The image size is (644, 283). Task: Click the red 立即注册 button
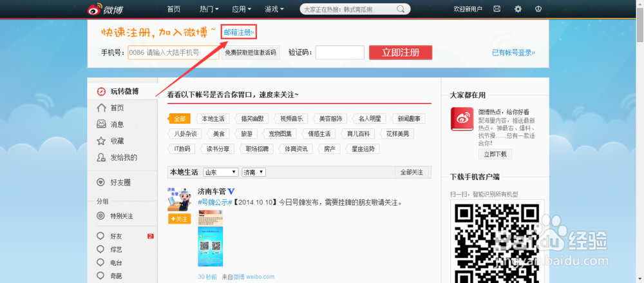[x=401, y=52]
